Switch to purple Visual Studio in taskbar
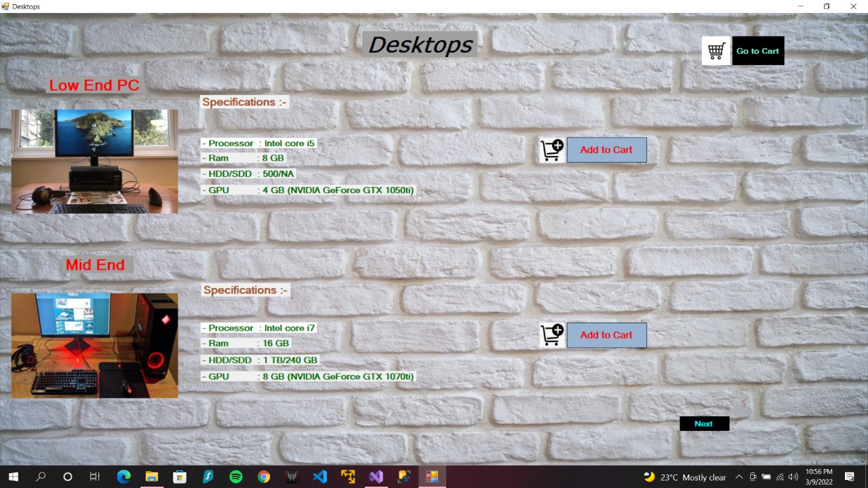This screenshot has width=868, height=488. pyautogui.click(x=376, y=476)
